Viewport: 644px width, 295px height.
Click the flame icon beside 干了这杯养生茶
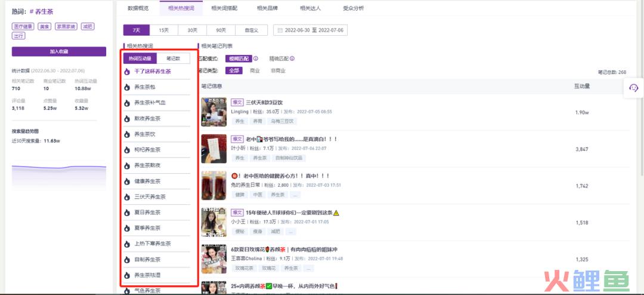click(x=127, y=72)
